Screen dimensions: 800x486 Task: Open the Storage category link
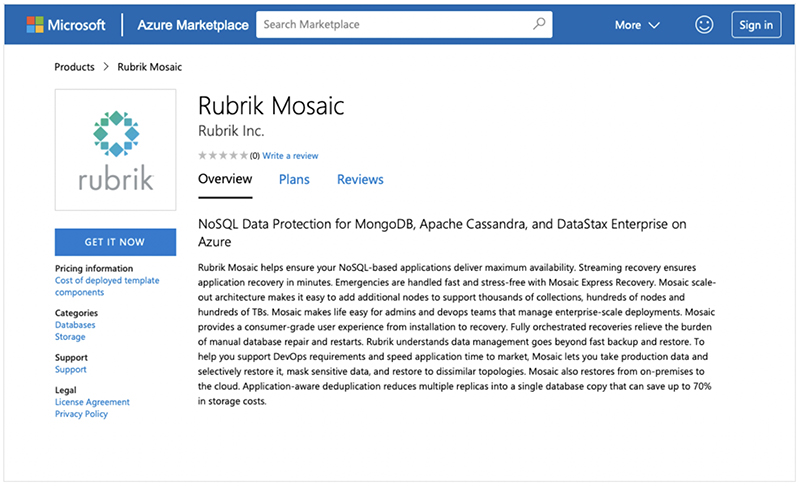click(x=70, y=337)
